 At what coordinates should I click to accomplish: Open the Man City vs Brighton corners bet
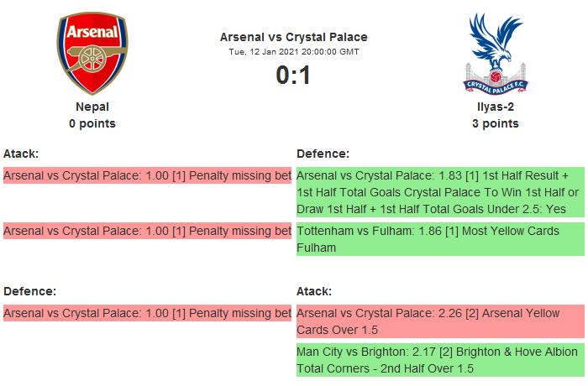439,360
